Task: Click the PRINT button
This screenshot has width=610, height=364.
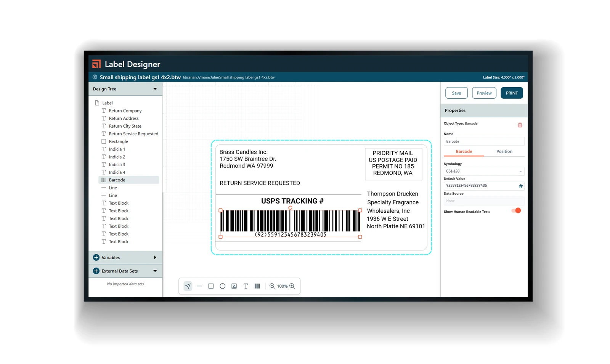Action: point(512,93)
